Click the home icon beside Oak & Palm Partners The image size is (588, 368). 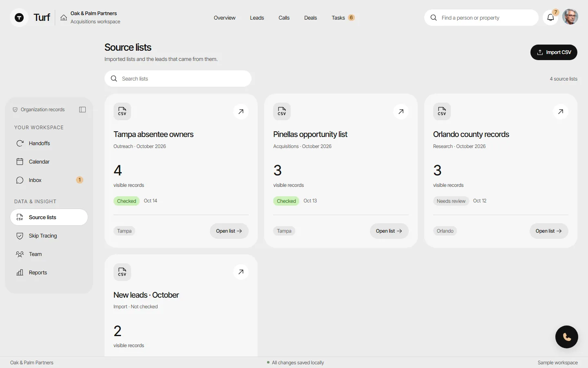tap(64, 18)
